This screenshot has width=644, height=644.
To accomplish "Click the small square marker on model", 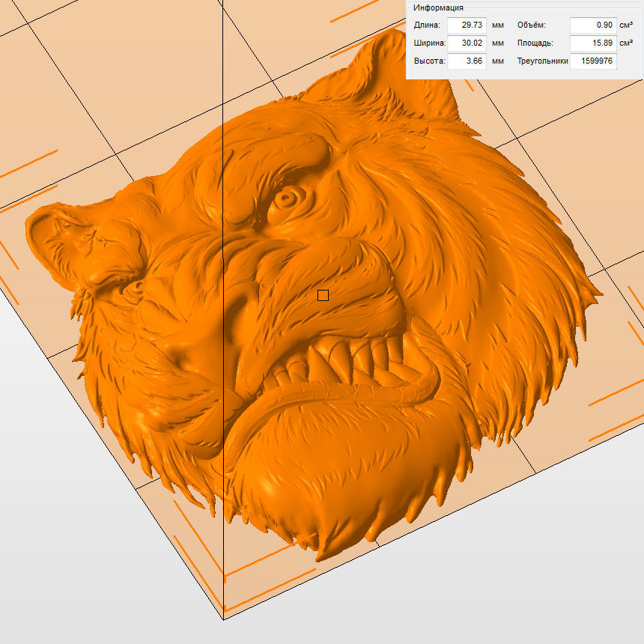I will [x=323, y=296].
